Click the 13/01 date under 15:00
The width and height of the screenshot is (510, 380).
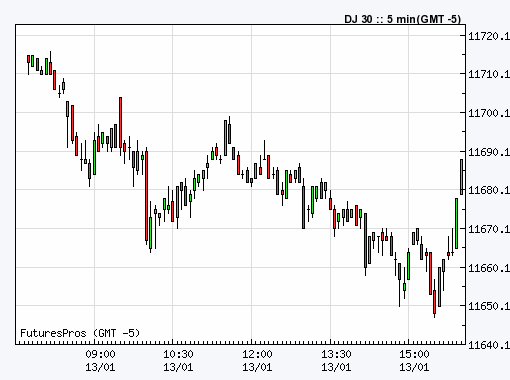pyautogui.click(x=414, y=367)
